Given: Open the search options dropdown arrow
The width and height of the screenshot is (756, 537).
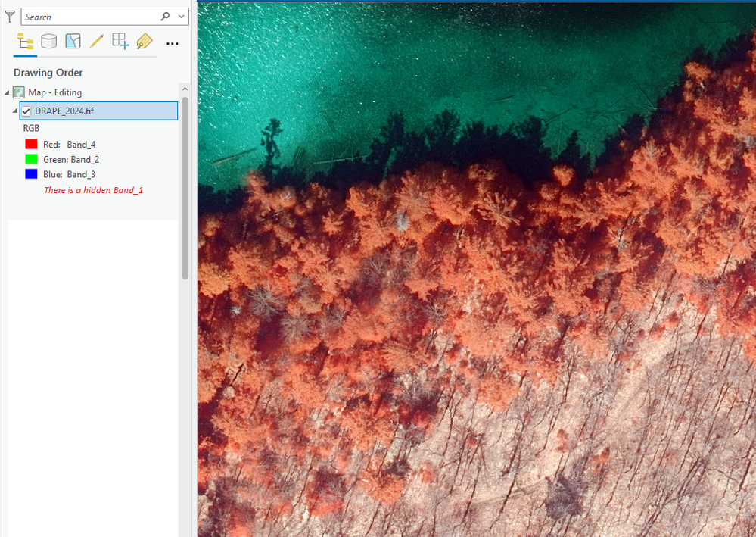Looking at the screenshot, I should (x=182, y=17).
